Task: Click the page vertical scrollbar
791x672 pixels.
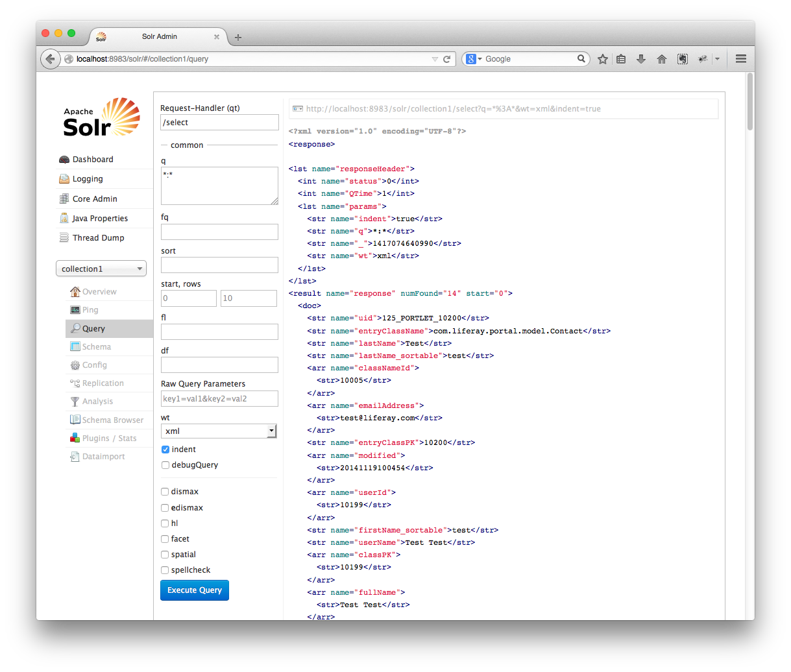Action: tap(750, 101)
